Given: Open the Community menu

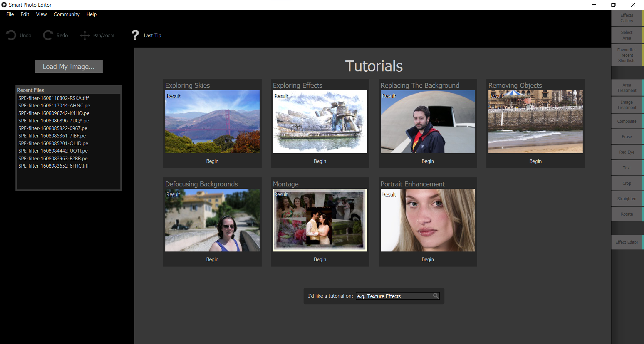Looking at the screenshot, I should (x=66, y=14).
